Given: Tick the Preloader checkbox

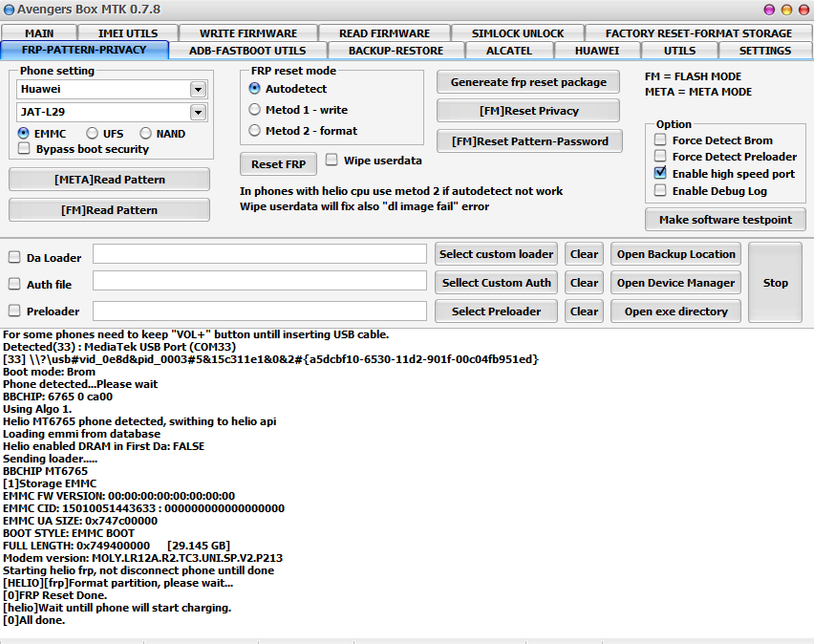Looking at the screenshot, I should 14,311.
